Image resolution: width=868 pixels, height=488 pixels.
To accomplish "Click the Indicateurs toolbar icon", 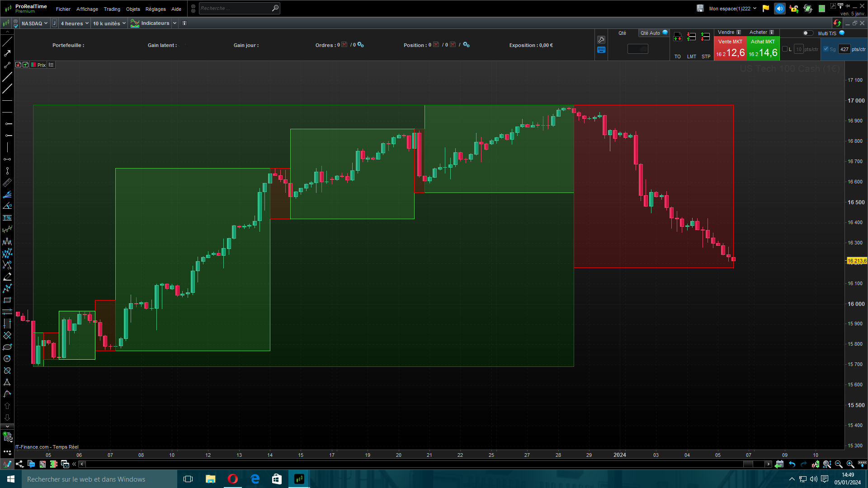I will coord(135,23).
